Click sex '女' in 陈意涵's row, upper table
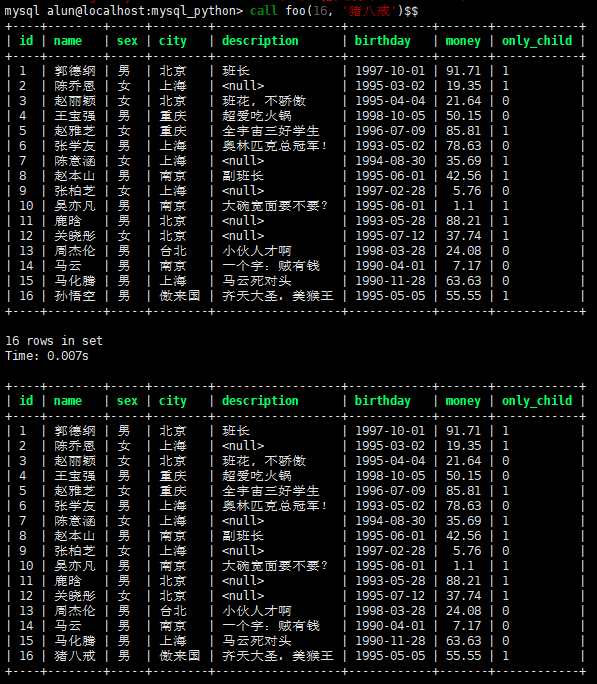 point(124,161)
